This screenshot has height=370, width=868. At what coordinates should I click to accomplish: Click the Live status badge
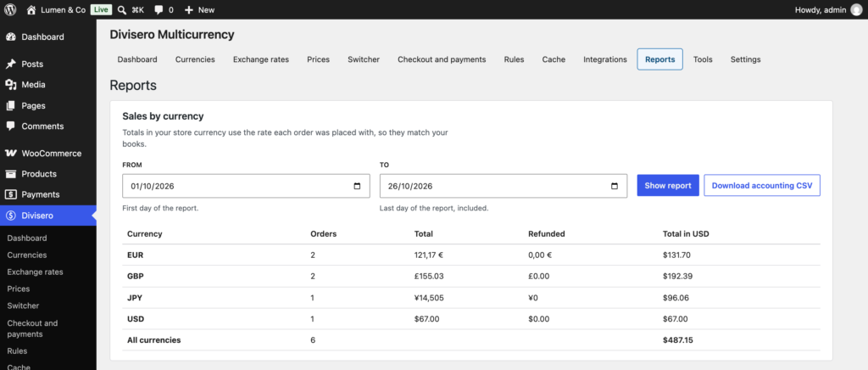point(101,9)
